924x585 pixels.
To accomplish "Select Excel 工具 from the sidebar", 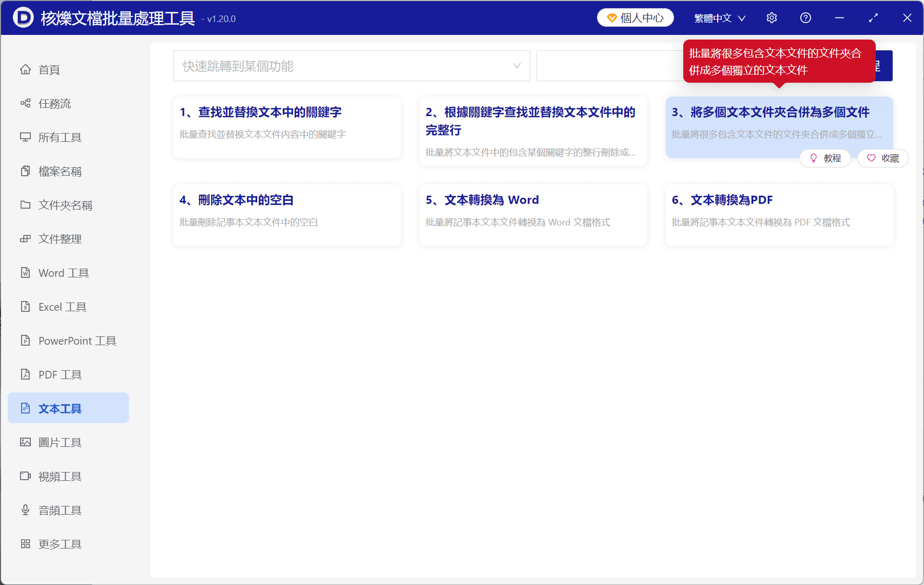I will (x=63, y=307).
